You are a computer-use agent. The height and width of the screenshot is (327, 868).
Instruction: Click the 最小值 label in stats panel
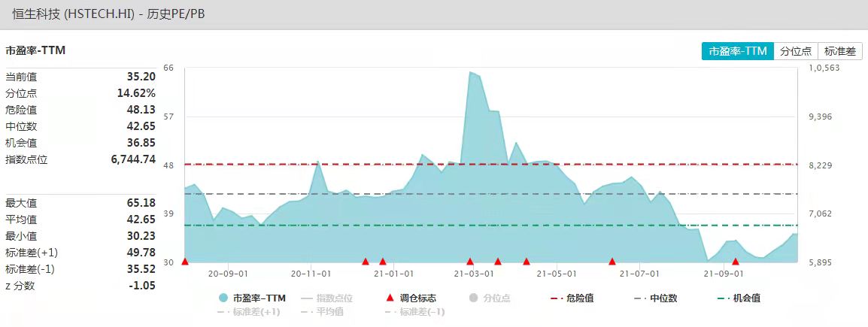pyautogui.click(x=21, y=236)
